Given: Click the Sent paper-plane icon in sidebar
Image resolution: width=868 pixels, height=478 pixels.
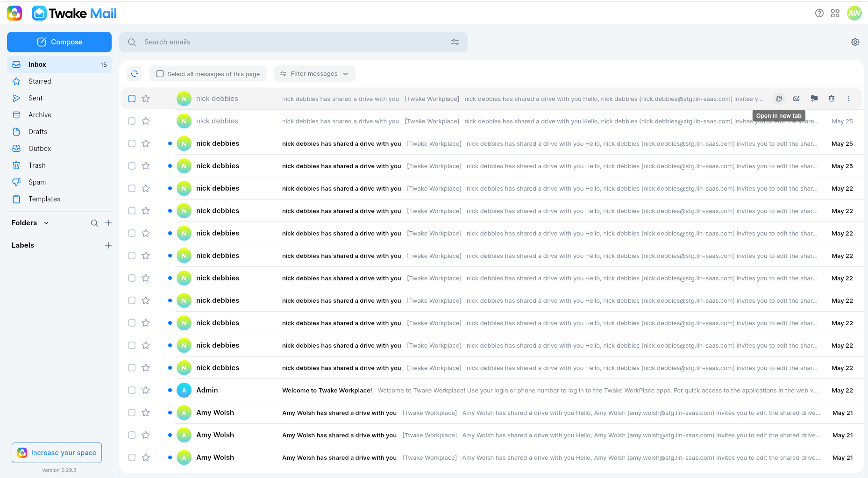Looking at the screenshot, I should [16, 98].
